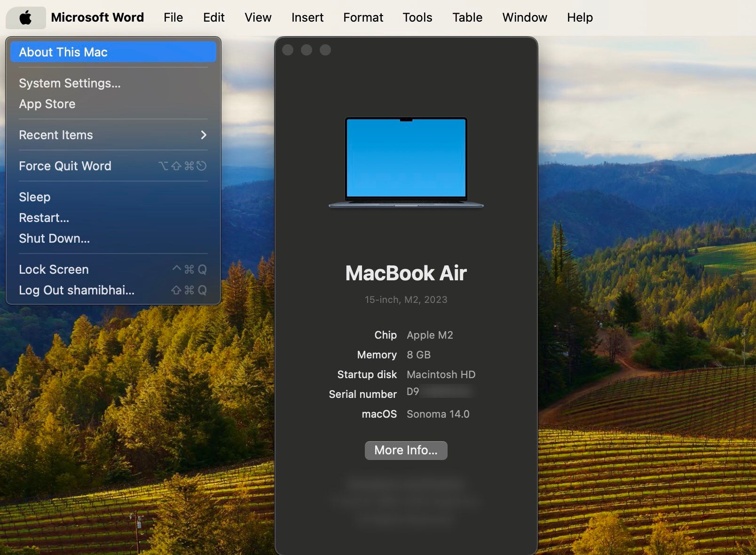Close the About This Mac window

(288, 50)
